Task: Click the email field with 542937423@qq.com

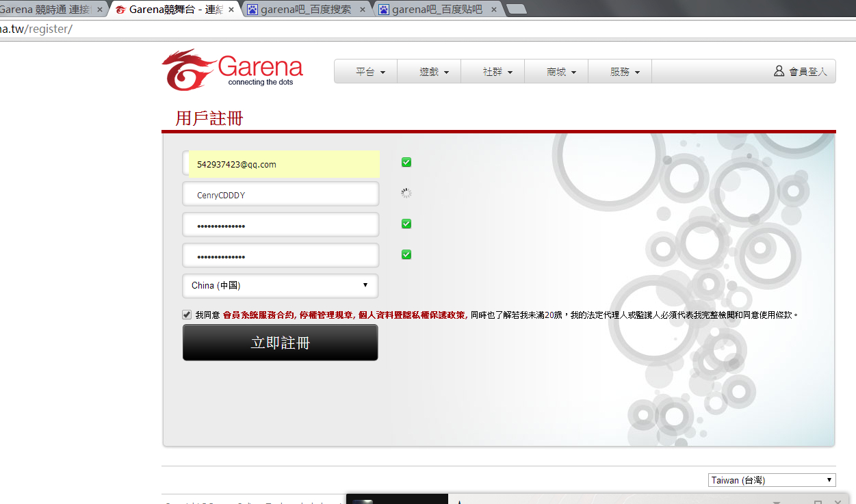Action: click(281, 164)
